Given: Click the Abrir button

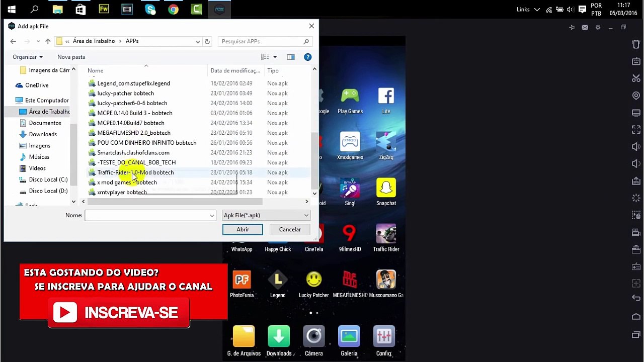Looking at the screenshot, I should point(243,229).
